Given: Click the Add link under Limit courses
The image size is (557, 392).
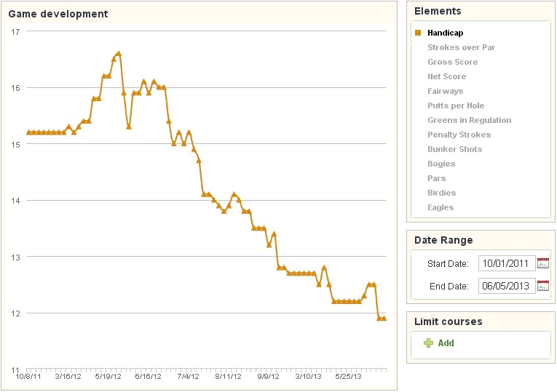Looking at the screenshot, I should 446,343.
